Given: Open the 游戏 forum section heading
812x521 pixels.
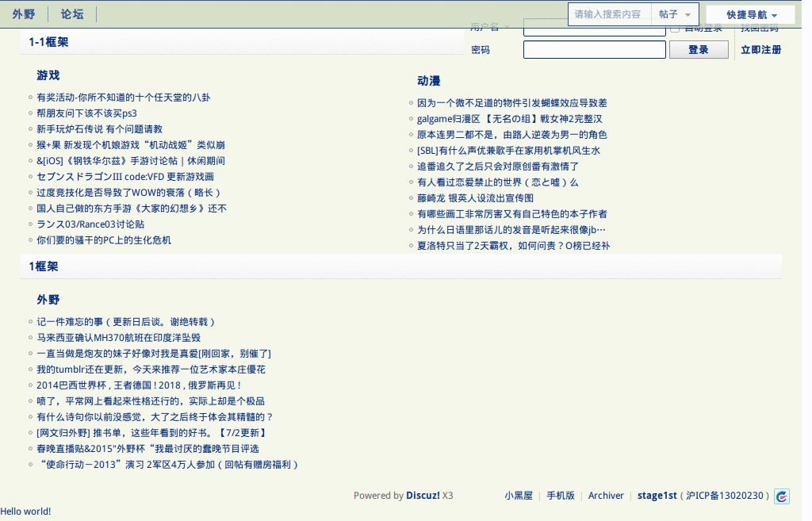Looking at the screenshot, I should pos(48,75).
